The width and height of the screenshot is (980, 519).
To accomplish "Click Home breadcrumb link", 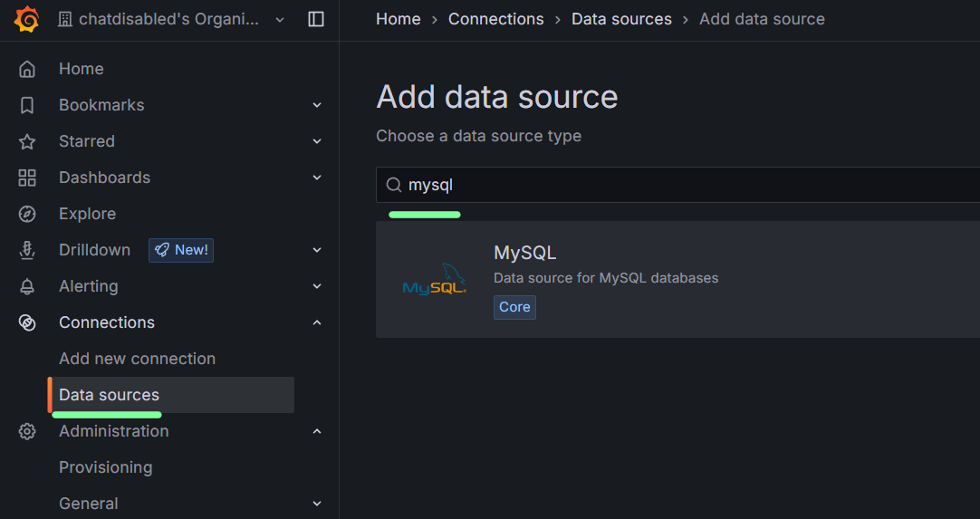I will (x=399, y=19).
